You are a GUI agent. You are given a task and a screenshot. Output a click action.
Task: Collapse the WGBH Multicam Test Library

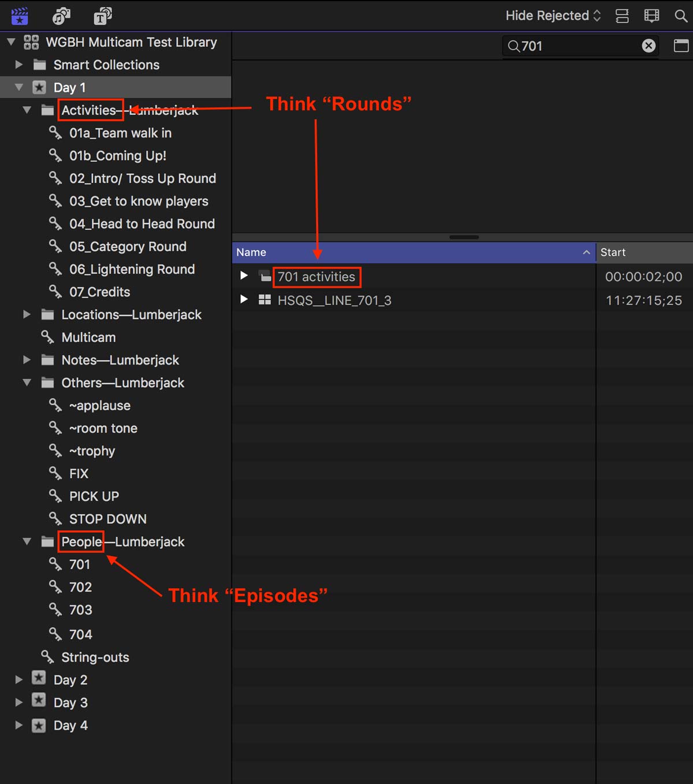(x=11, y=42)
